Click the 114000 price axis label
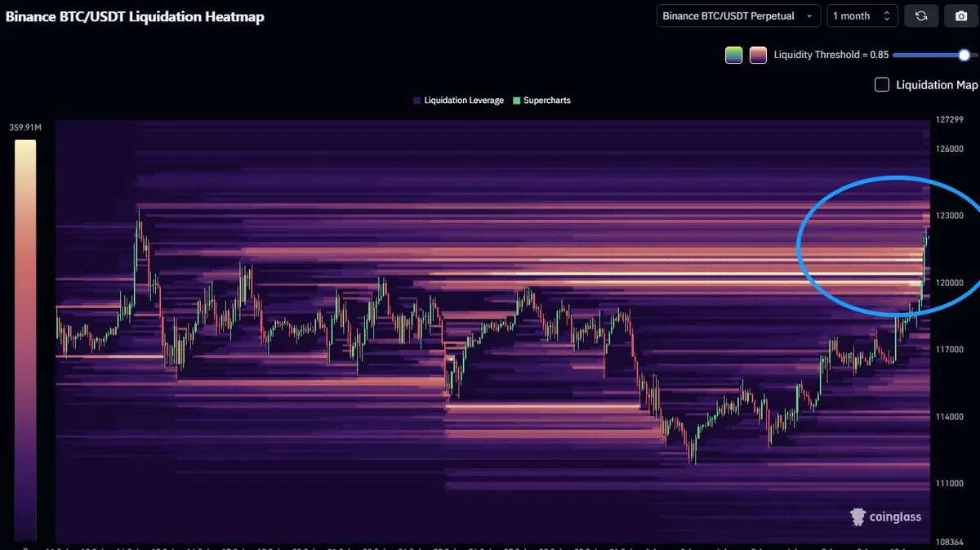 tap(950, 417)
